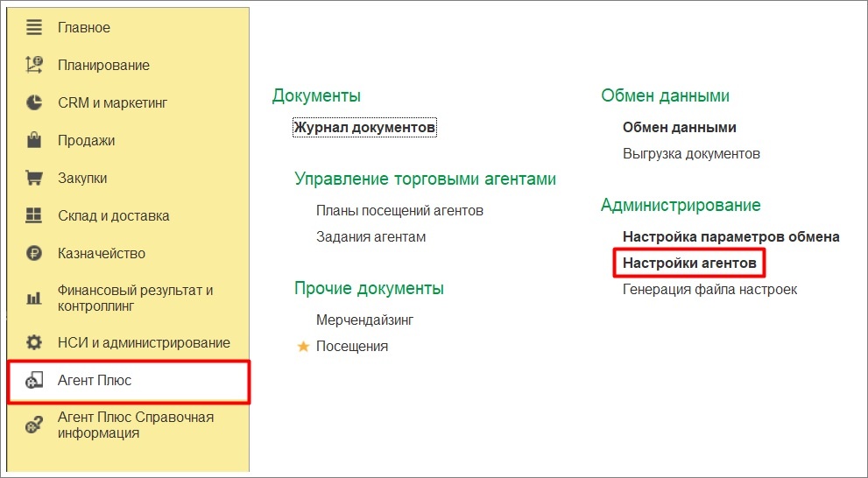Click the Закупки cart icon
The image size is (868, 478).
tap(34, 178)
